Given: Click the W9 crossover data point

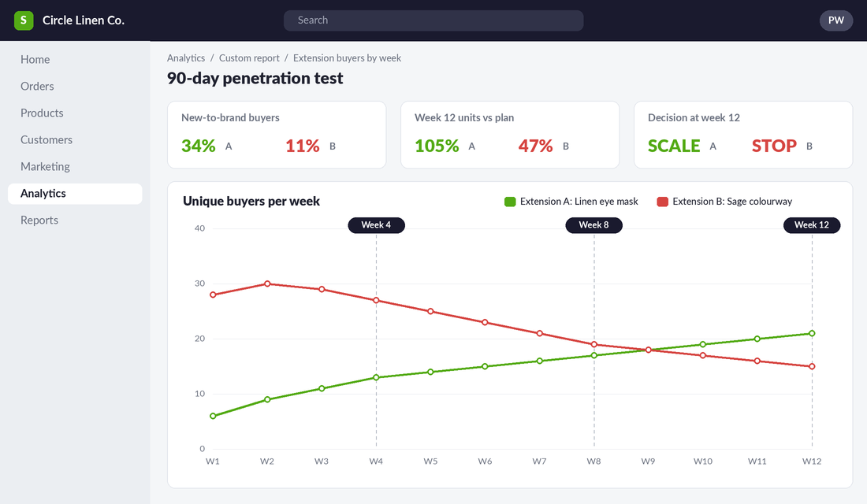Looking at the screenshot, I should point(649,350).
